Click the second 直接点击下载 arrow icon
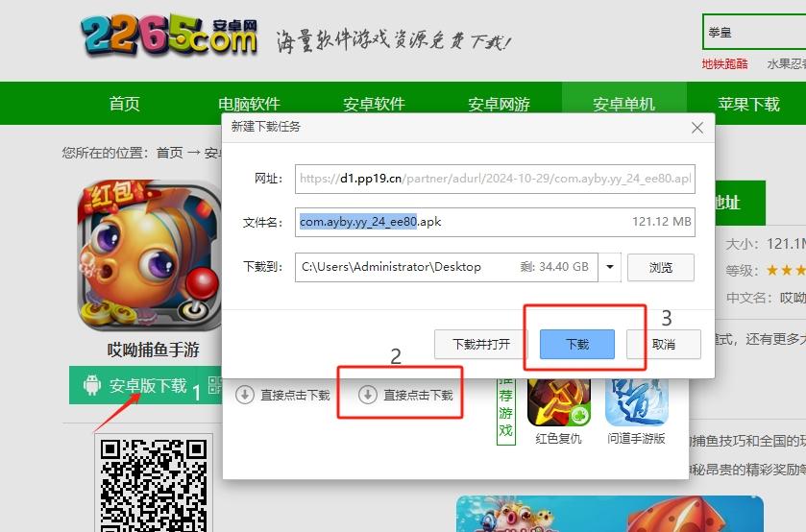 pos(367,395)
